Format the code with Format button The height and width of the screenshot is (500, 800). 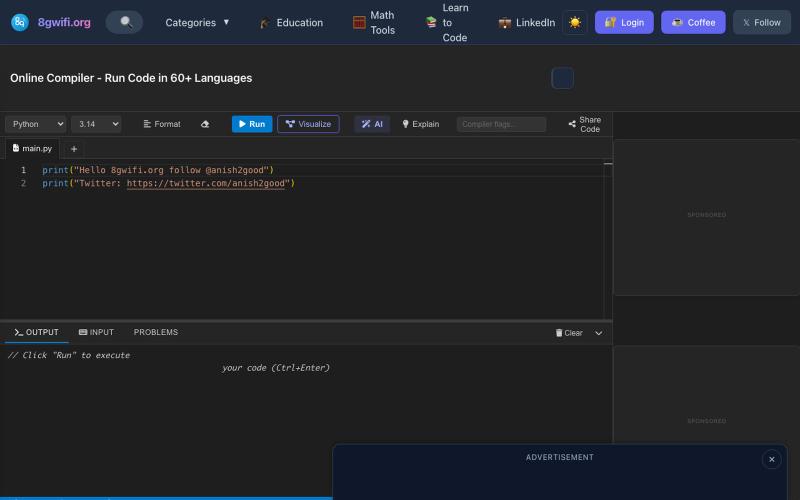click(162, 124)
